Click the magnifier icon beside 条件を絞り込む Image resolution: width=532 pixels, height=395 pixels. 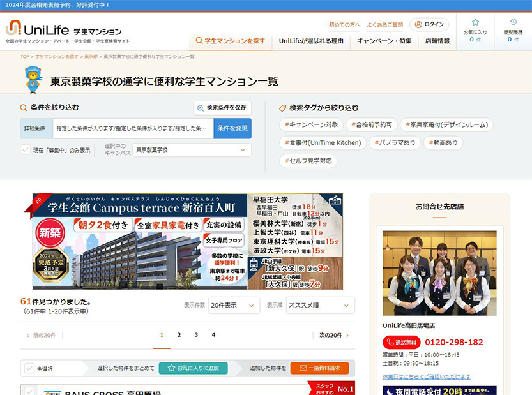pyautogui.click(x=24, y=108)
